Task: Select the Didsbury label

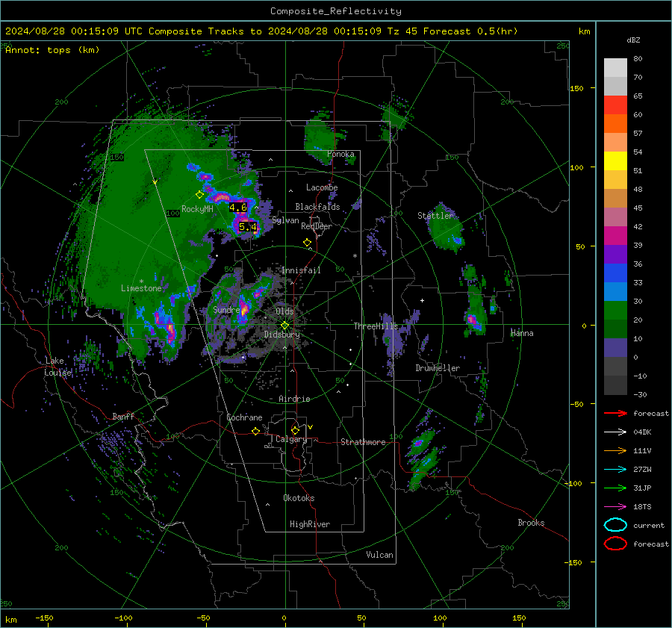Action: (282, 335)
